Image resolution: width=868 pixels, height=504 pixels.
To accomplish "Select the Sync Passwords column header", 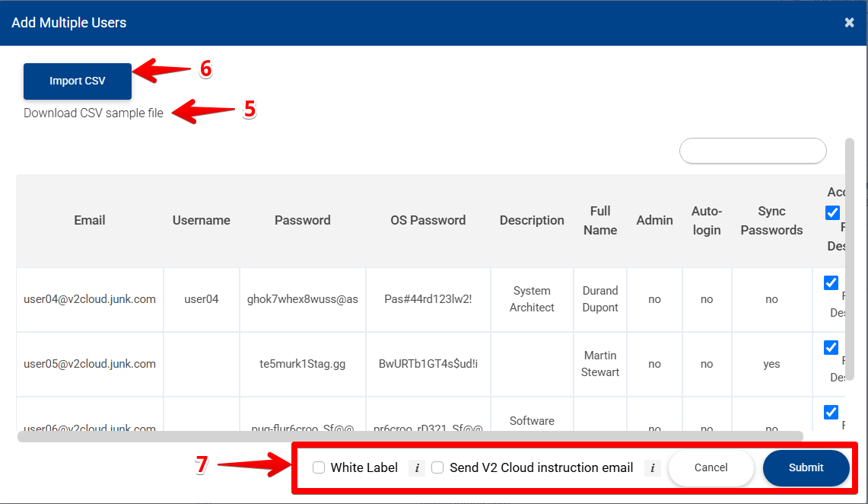I will 771,221.
